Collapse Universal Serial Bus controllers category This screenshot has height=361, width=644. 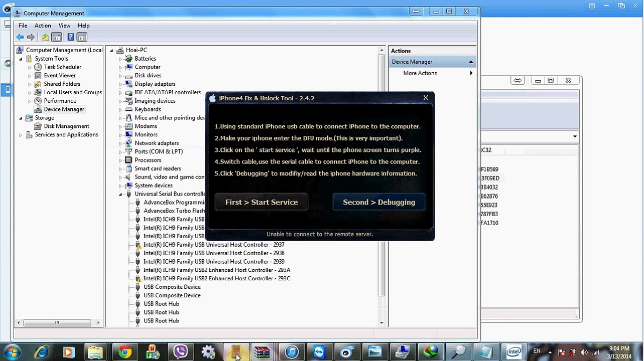(x=120, y=194)
